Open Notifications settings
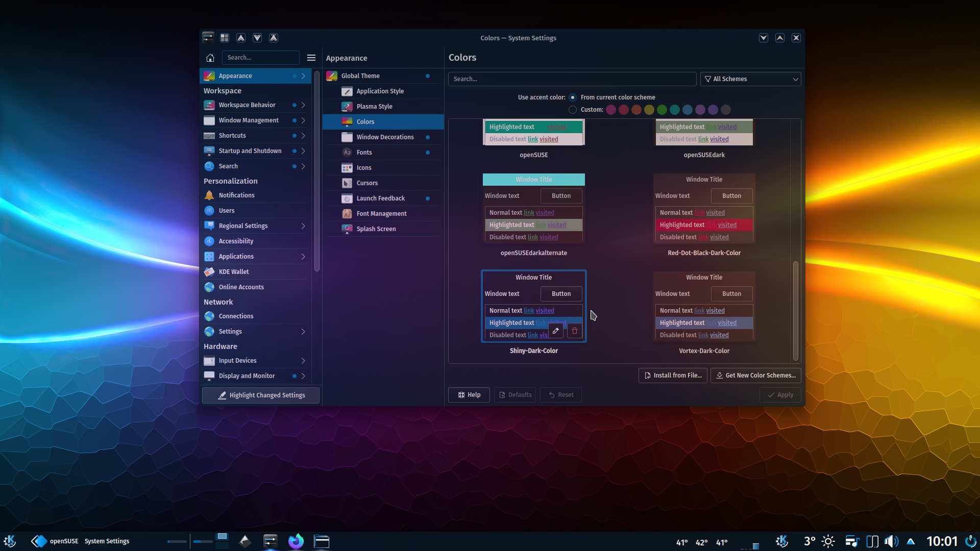The height and width of the screenshot is (551, 980). [256, 195]
